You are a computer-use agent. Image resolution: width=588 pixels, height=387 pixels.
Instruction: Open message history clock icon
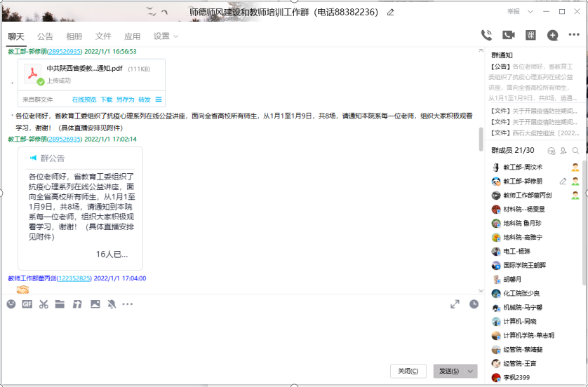(x=474, y=304)
